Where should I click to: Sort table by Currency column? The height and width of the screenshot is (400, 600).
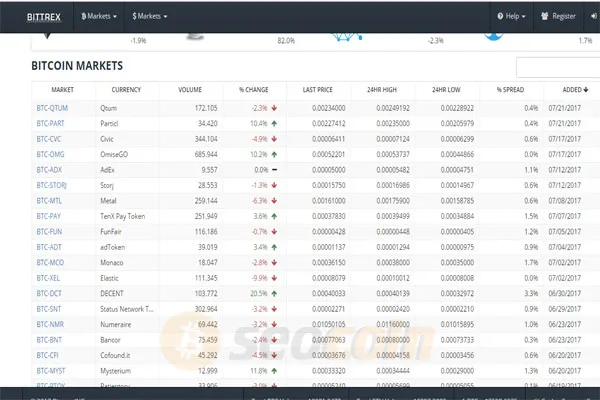click(126, 90)
